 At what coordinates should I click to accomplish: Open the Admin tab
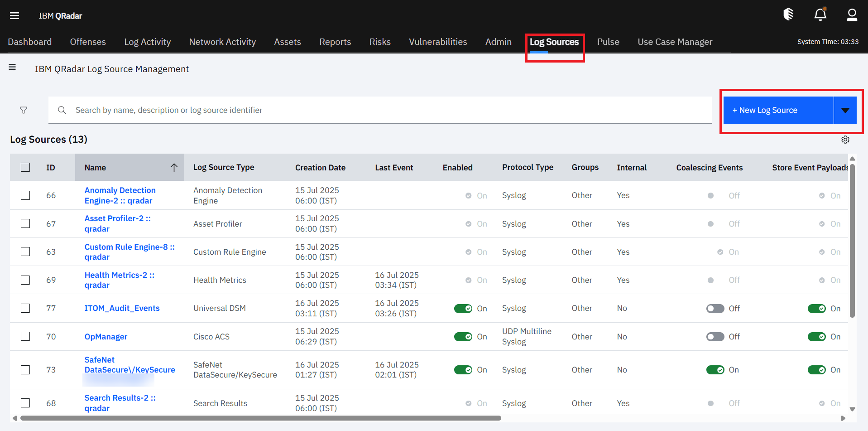tap(499, 42)
